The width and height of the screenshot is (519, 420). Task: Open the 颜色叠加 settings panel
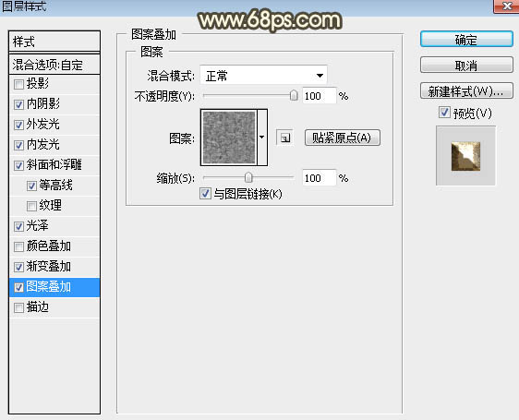49,246
